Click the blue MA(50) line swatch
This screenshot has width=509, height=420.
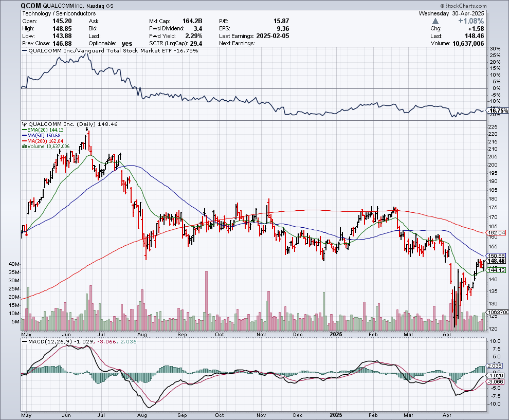24,135
